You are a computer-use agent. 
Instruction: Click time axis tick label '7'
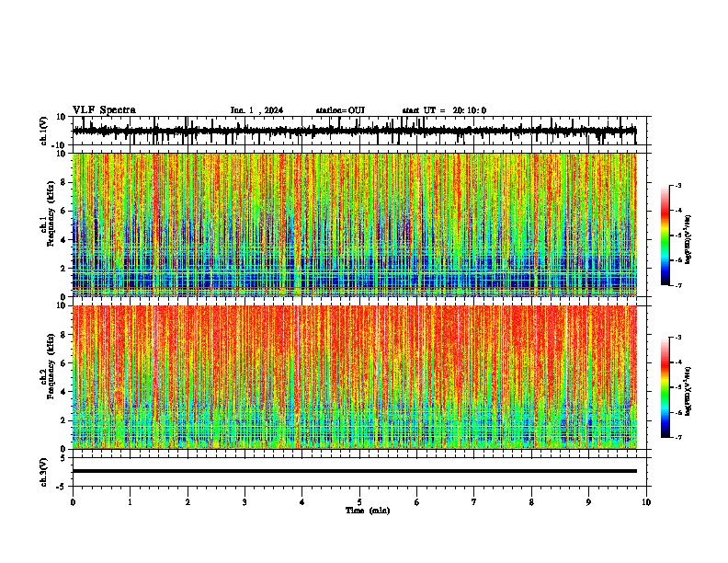[474, 502]
